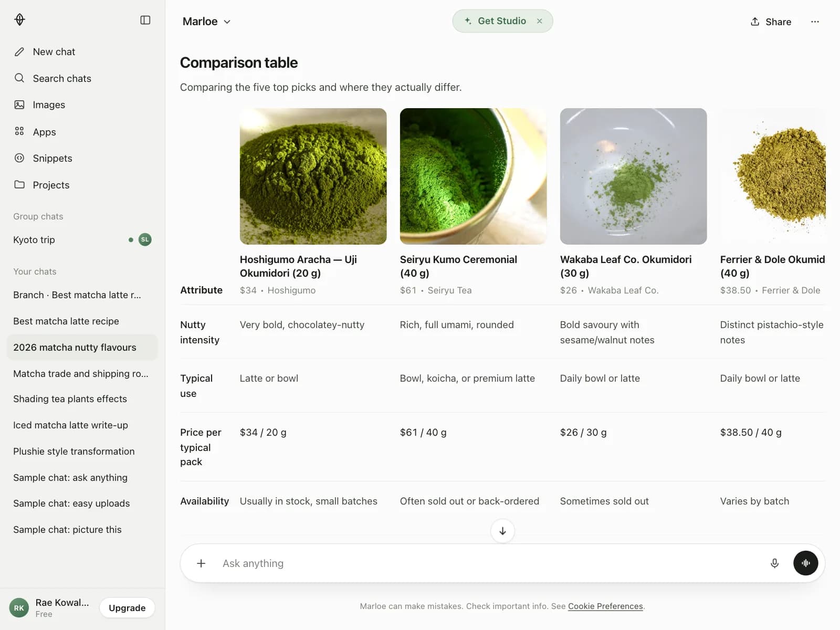Open the Apps section
The height and width of the screenshot is (630, 840).
[82, 132]
